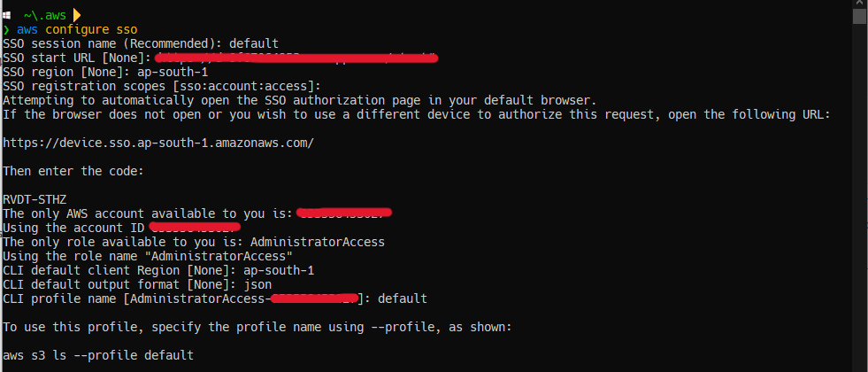Click the "aws s3 ls --profile default" command
The width and height of the screenshot is (868, 372).
pyautogui.click(x=97, y=355)
